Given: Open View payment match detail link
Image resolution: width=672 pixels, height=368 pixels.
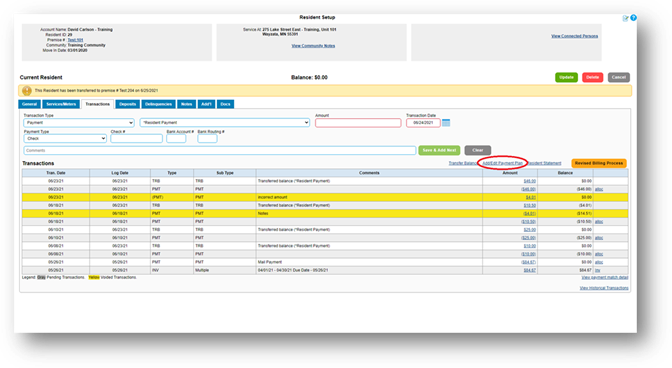Looking at the screenshot, I should tap(605, 278).
